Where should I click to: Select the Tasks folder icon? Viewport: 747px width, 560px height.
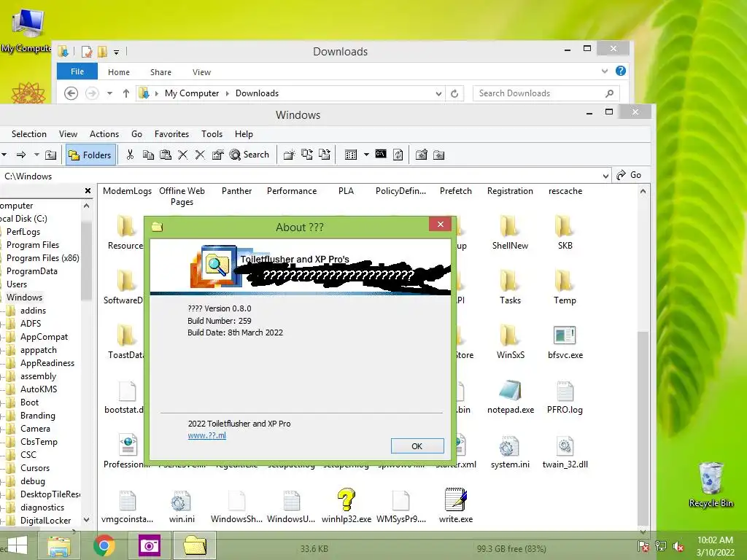[x=510, y=281]
